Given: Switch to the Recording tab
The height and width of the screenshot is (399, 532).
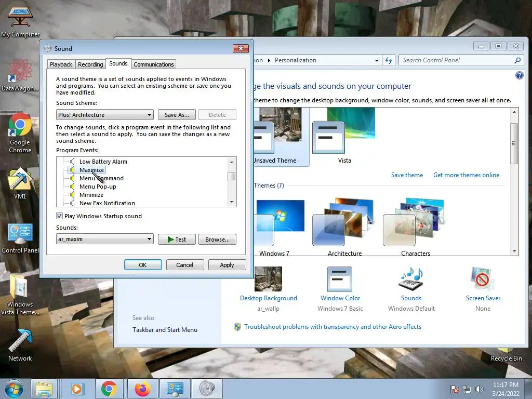Looking at the screenshot, I should tap(90, 64).
